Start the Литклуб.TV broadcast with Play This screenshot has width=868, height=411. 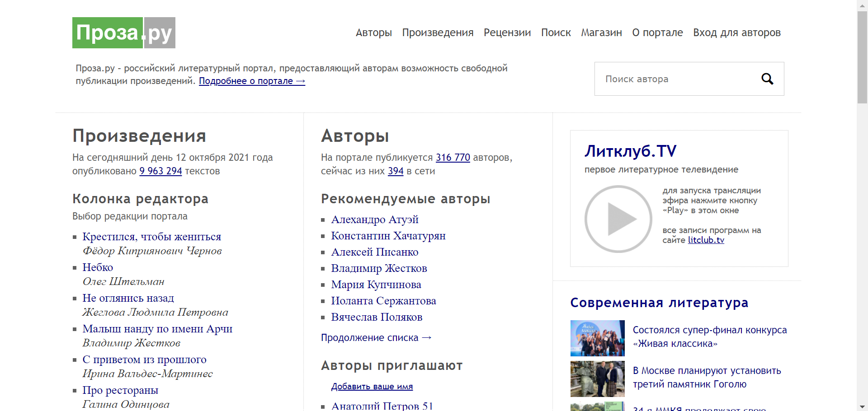pos(618,219)
